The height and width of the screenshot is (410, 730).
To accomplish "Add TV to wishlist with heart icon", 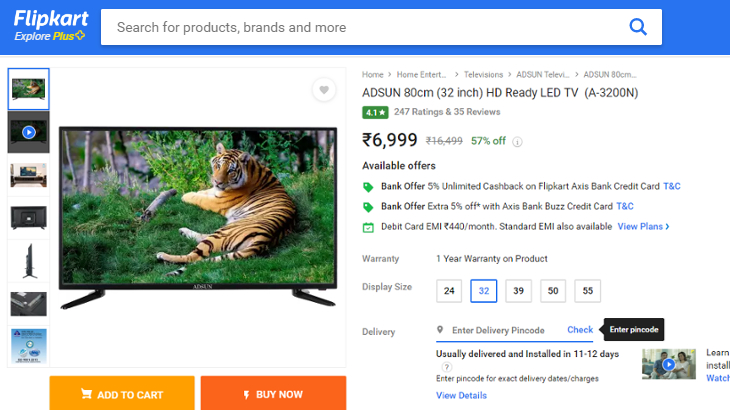I will 323,91.
